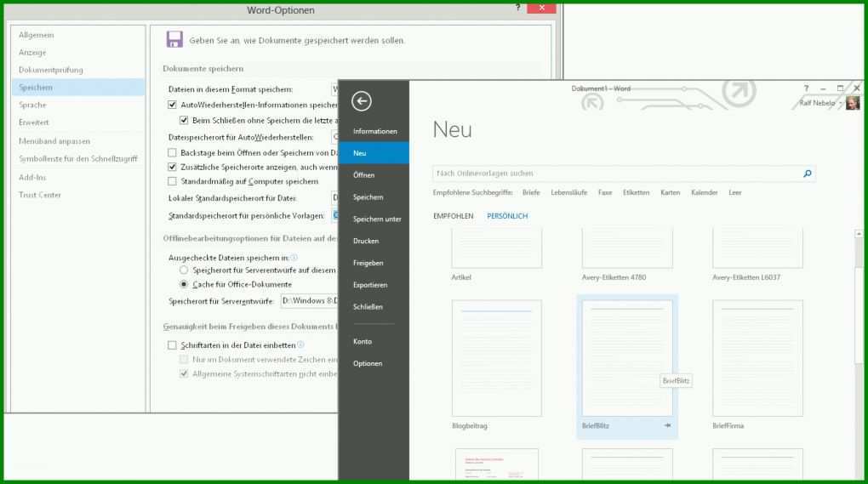
Task: Click Schließen in the backstage menu
Action: [374, 307]
